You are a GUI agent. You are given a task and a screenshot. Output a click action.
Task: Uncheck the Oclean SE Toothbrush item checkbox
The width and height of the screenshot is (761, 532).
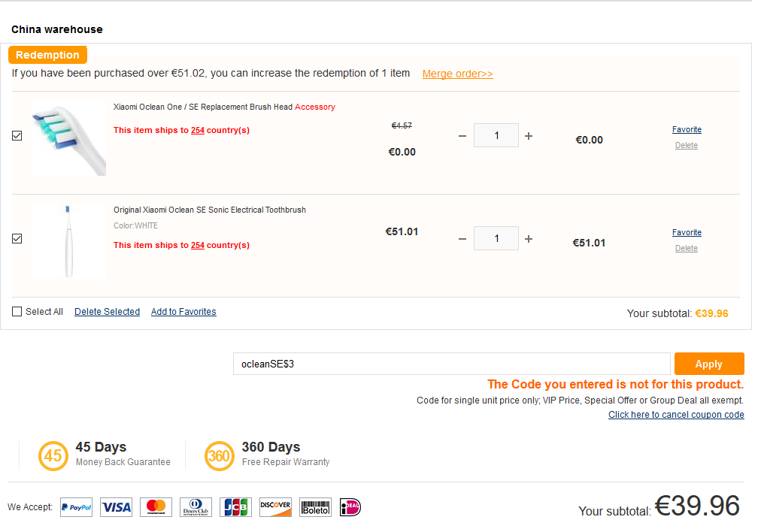click(x=17, y=239)
